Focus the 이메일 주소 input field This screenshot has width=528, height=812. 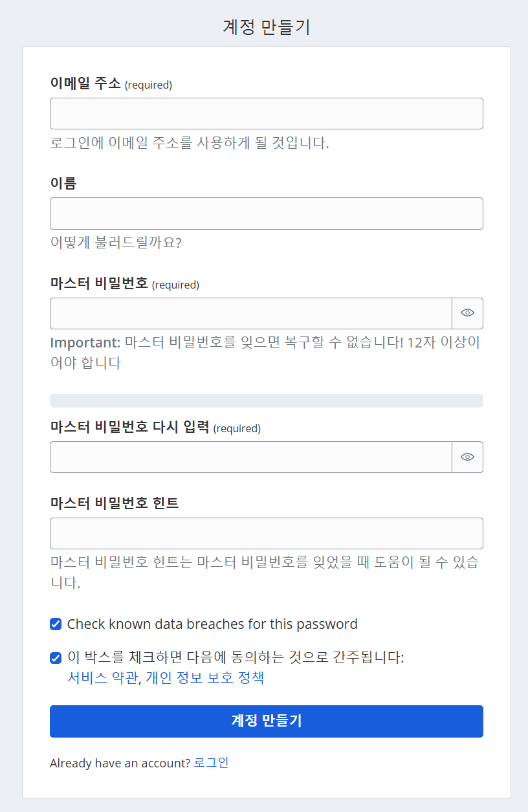(267, 113)
